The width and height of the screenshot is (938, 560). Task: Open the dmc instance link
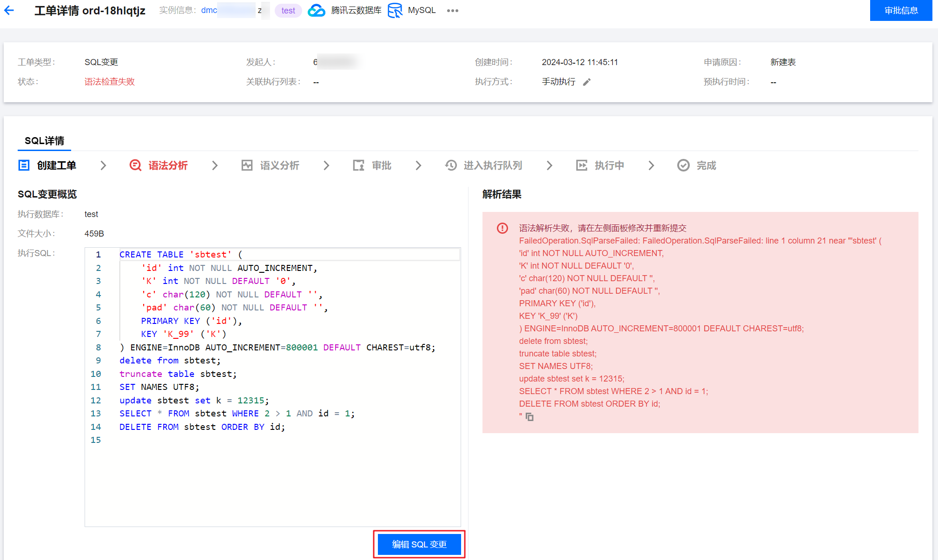[x=209, y=10]
